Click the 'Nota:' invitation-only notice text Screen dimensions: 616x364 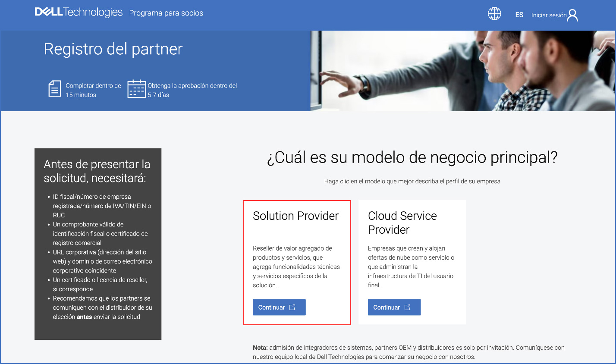408,352
